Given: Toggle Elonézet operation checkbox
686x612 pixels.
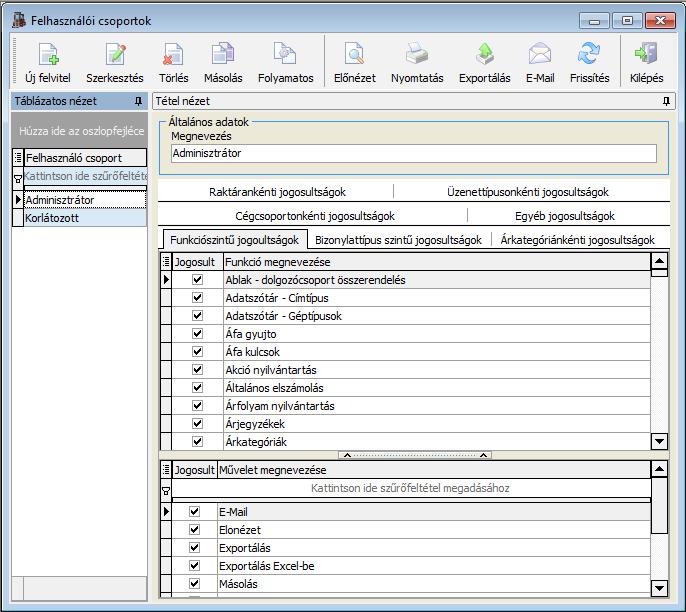Looking at the screenshot, I should (x=194, y=529).
